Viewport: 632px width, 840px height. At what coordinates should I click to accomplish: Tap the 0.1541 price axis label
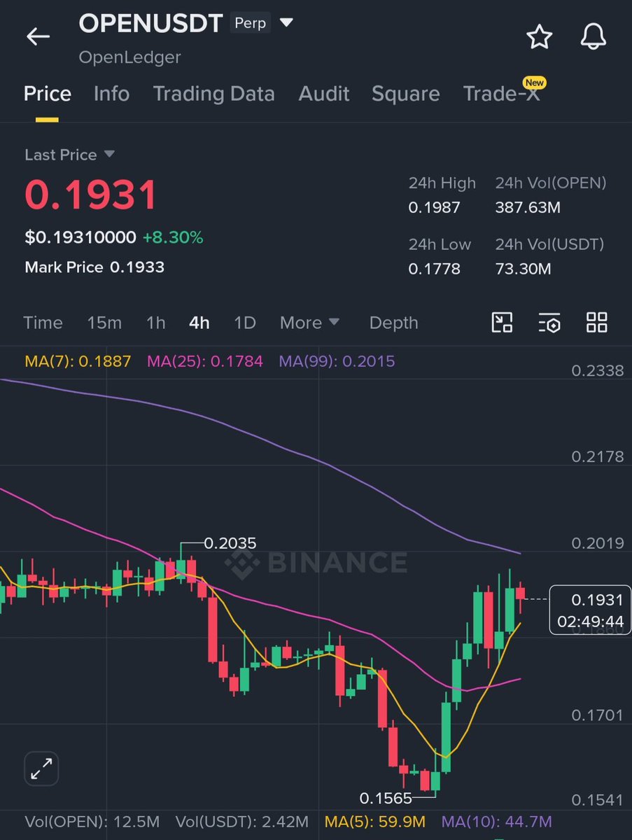tap(597, 799)
